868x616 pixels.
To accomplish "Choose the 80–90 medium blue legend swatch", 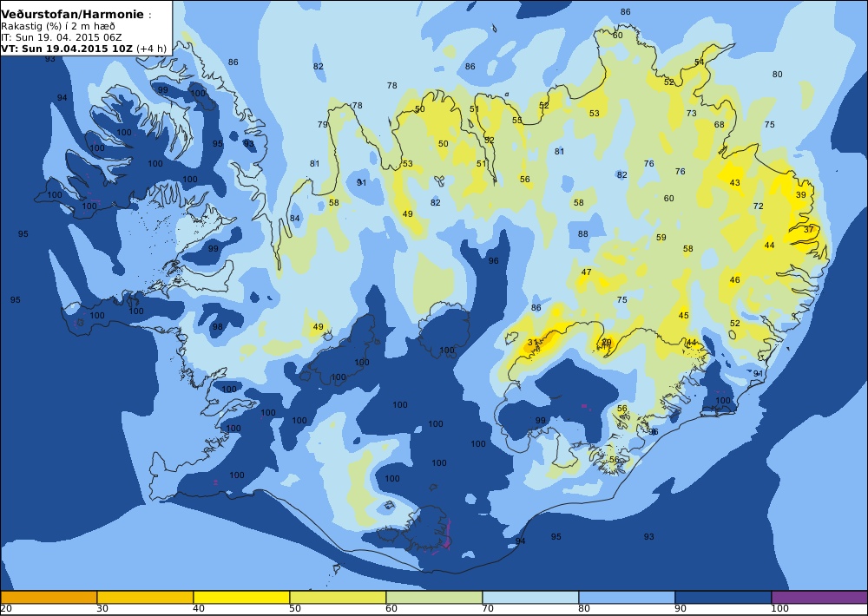I will pyautogui.click(x=627, y=597).
